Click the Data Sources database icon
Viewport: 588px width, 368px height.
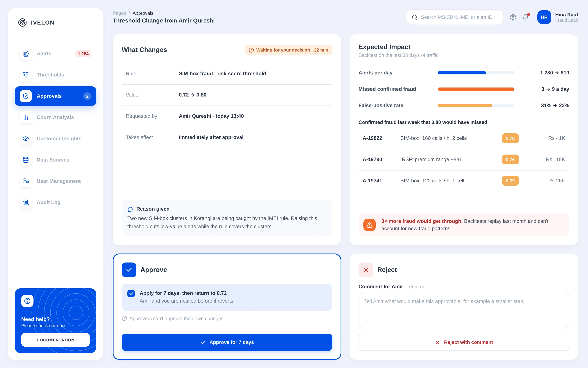click(x=26, y=160)
